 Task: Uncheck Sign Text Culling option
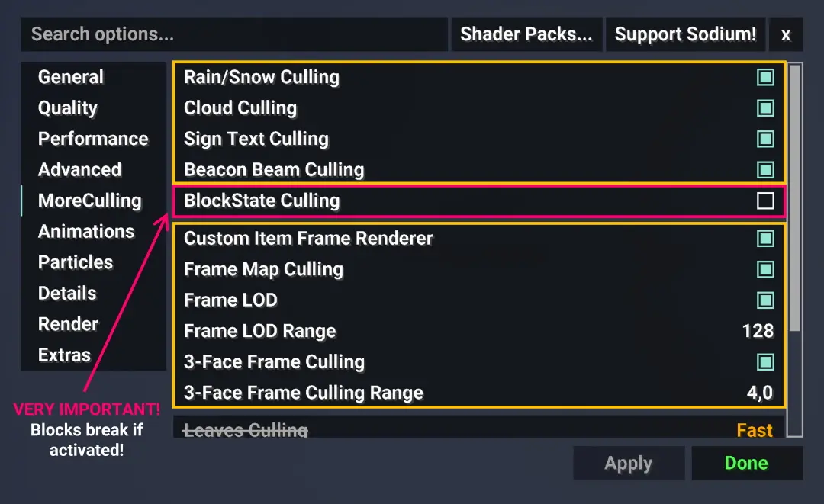pos(765,139)
